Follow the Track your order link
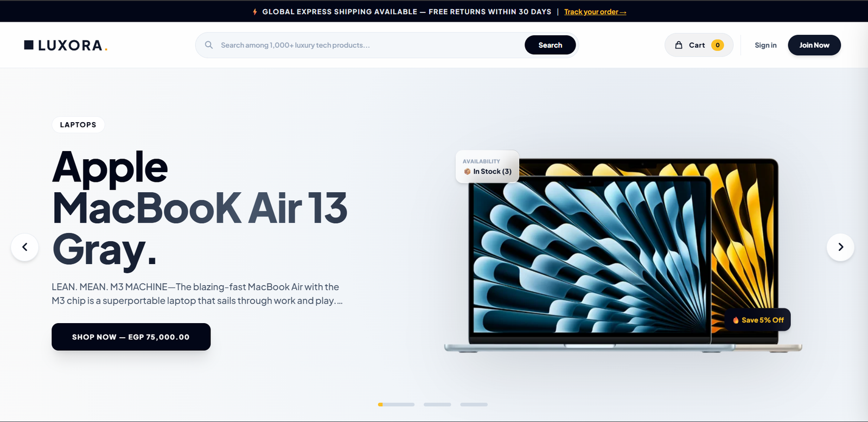 click(x=595, y=11)
